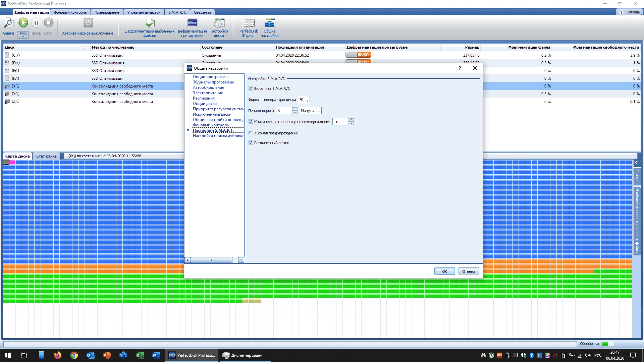Expand the Пуск dropdown arrow
The height and width of the screenshot is (362, 644).
(x=23, y=37)
